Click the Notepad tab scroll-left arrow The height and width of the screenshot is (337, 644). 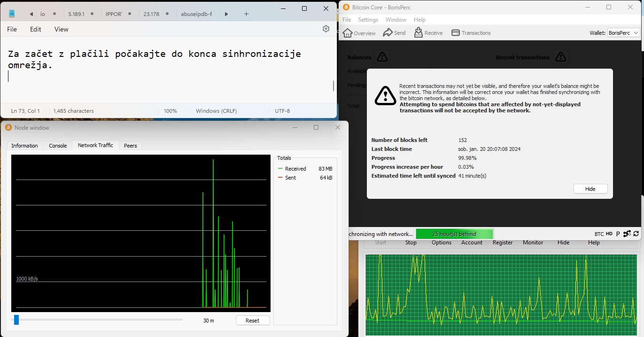coord(31,14)
